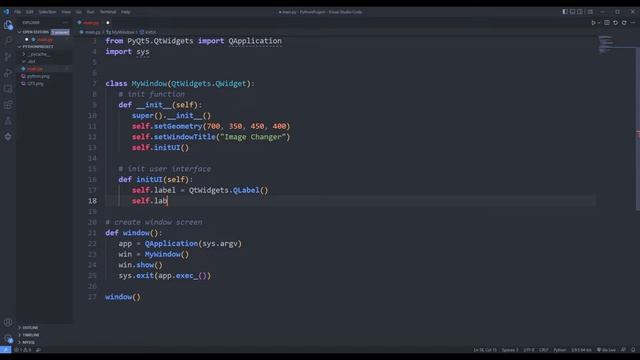
Task: Open the Explorer view in activity bar
Action: pyautogui.click(x=8, y=25)
